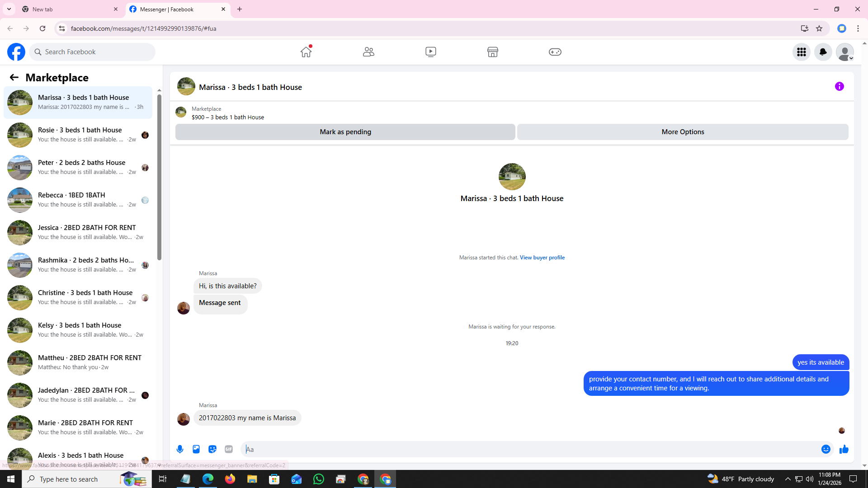The image size is (868, 488).
Task: Open the emoji picker in message box
Action: (826, 449)
